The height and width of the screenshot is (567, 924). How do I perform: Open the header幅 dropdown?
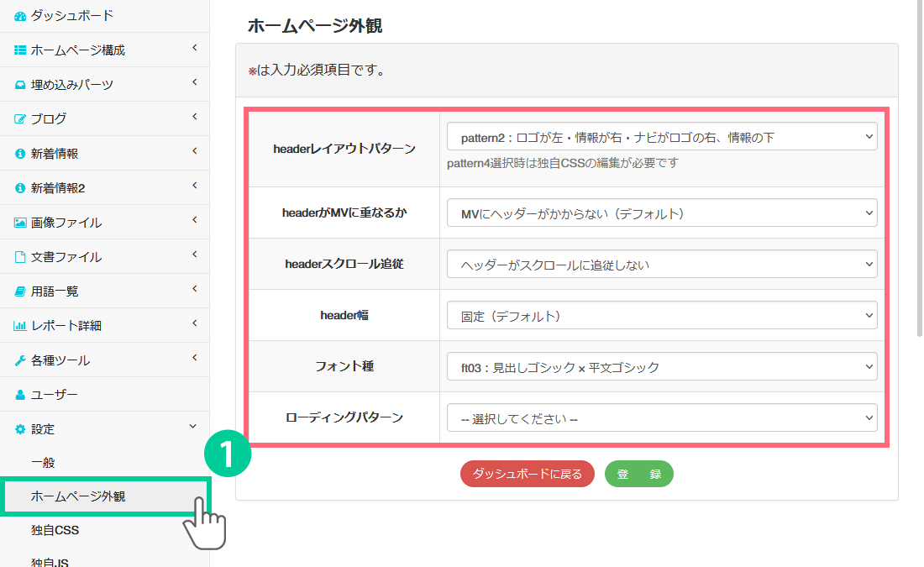tap(662, 316)
